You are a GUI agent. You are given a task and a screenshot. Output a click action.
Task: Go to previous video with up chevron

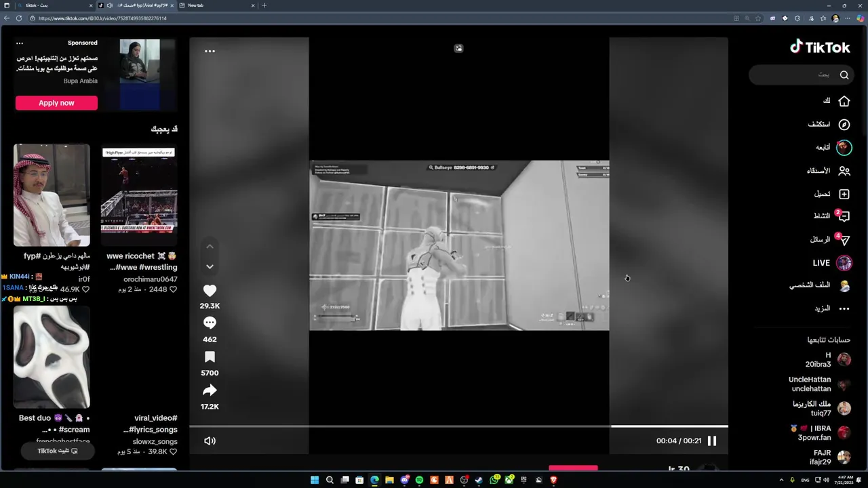click(210, 247)
